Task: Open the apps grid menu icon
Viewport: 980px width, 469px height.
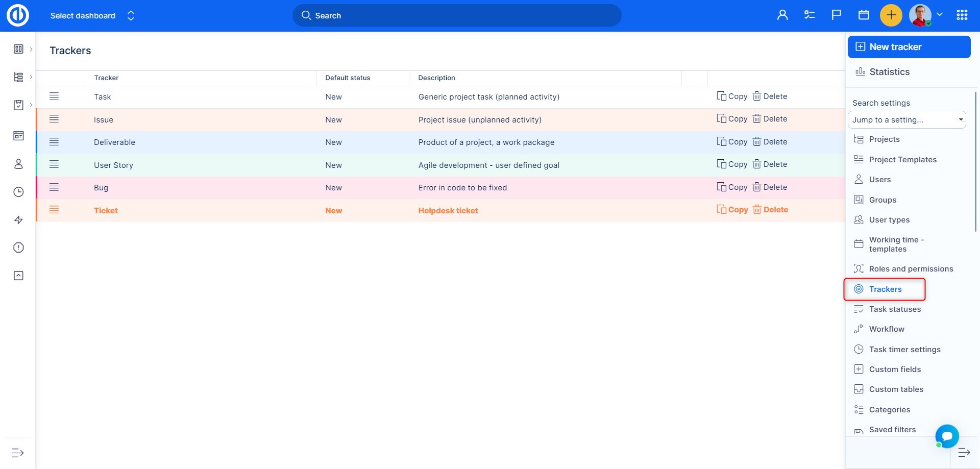Action: [962, 15]
